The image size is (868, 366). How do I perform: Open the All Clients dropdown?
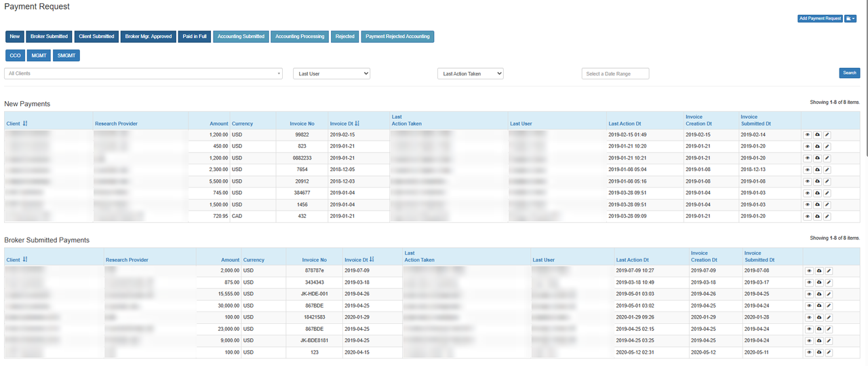pos(143,73)
